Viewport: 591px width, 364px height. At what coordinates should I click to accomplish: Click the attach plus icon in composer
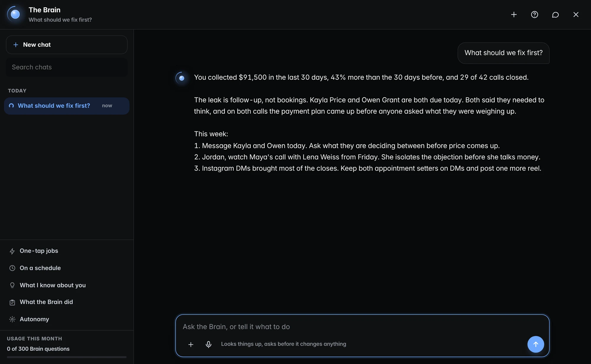pyautogui.click(x=191, y=344)
